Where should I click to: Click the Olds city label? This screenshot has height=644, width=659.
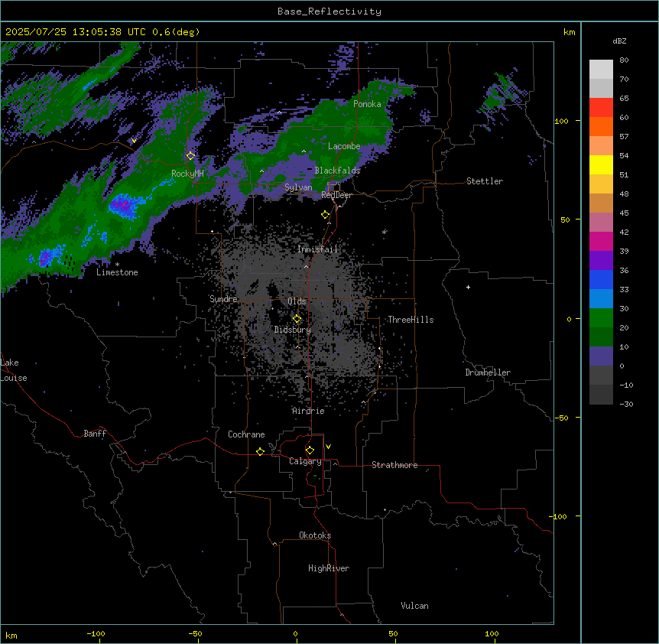297,301
